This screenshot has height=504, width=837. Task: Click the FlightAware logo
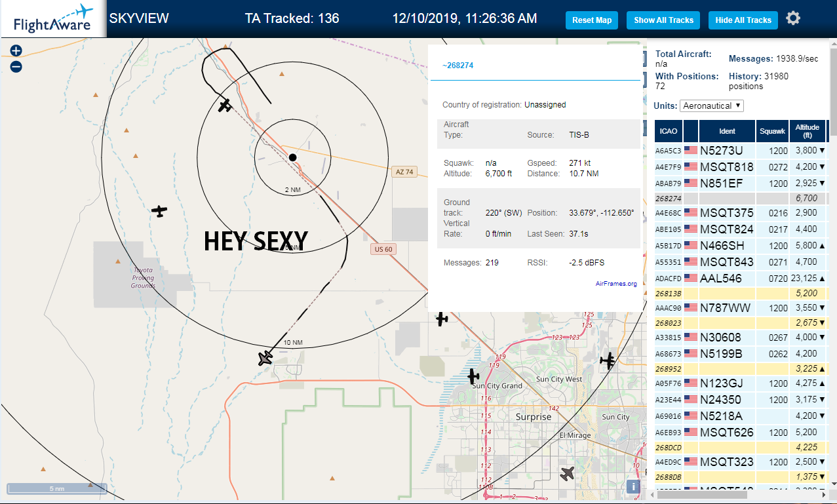point(52,19)
